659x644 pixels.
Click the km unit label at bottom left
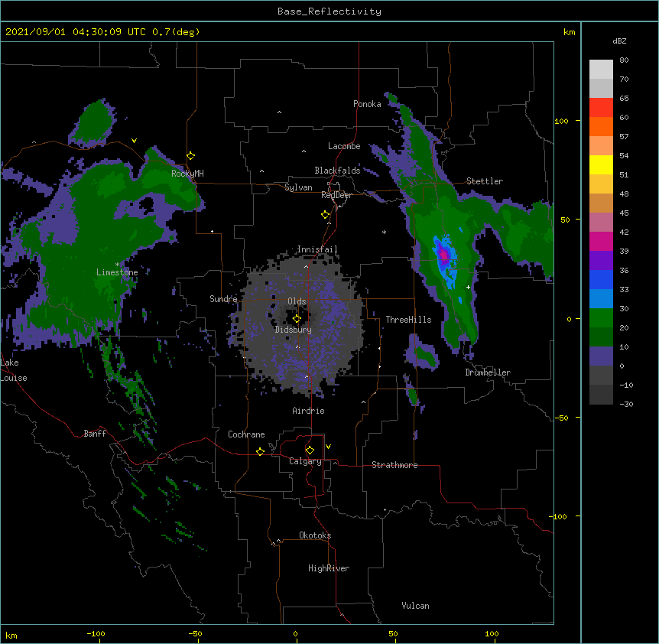click(x=11, y=636)
